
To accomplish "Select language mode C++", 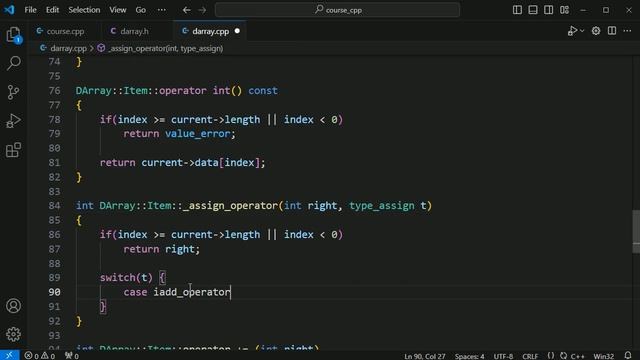I will [x=577, y=356].
